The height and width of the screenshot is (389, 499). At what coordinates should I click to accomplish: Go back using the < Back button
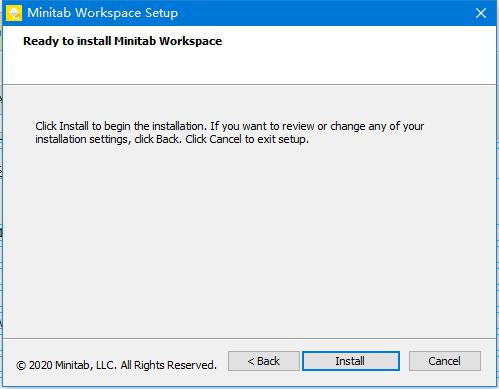coord(263,361)
